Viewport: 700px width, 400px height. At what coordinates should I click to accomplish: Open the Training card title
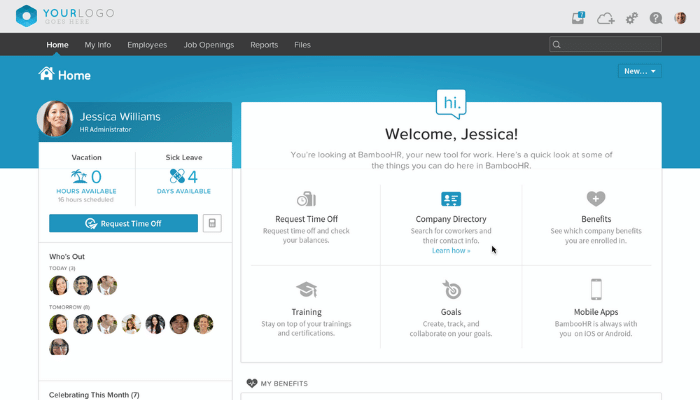pos(307,312)
